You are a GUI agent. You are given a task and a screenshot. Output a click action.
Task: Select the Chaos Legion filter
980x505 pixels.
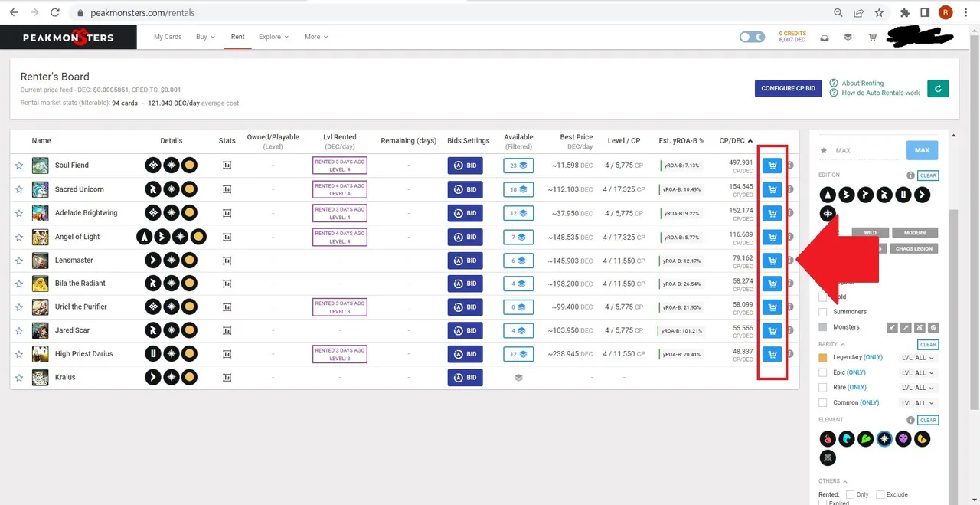pos(914,248)
